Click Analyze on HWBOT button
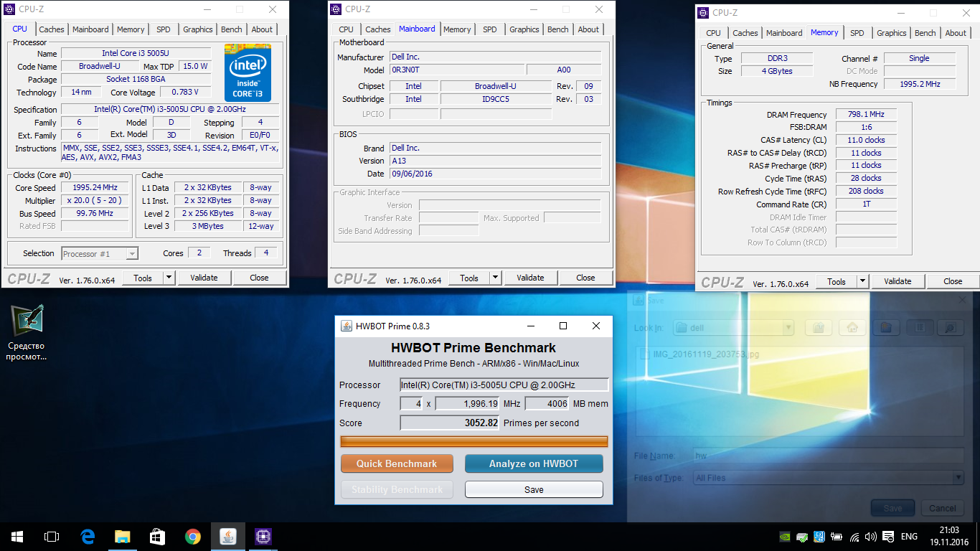This screenshot has width=980, height=551. pos(534,463)
